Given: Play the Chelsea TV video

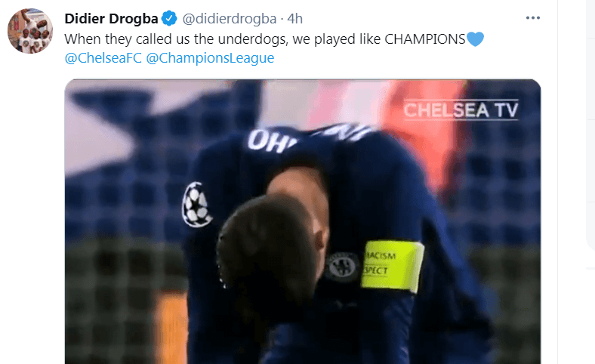Looking at the screenshot, I should 303,222.
